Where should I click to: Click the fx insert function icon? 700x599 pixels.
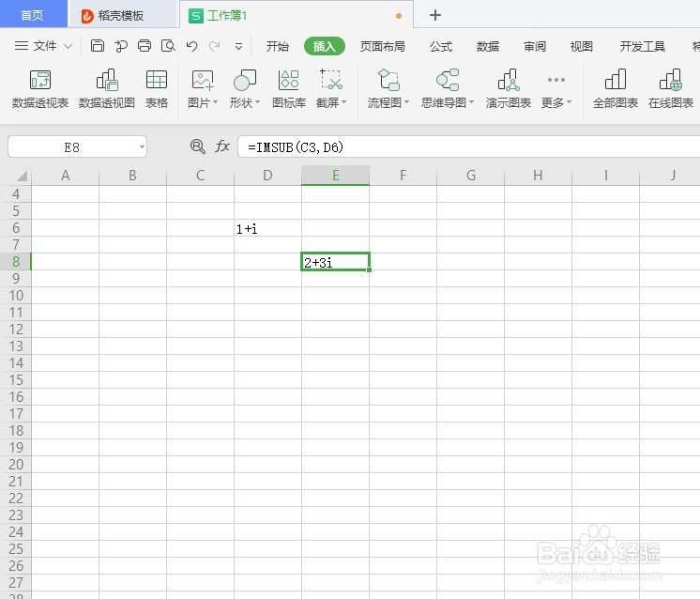[x=221, y=146]
